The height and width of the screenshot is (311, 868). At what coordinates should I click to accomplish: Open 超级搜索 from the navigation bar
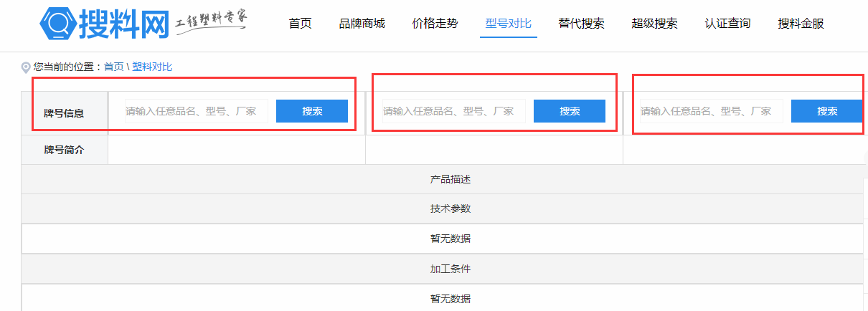point(654,24)
